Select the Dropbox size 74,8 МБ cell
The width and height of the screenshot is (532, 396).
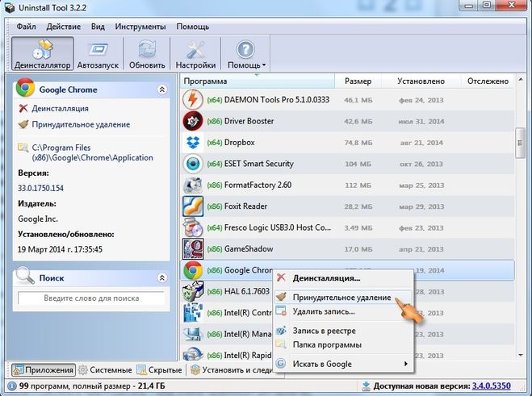point(358,143)
